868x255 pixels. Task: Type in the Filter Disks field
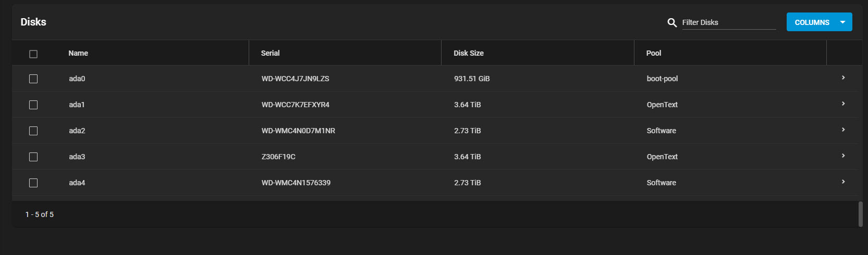pos(728,22)
